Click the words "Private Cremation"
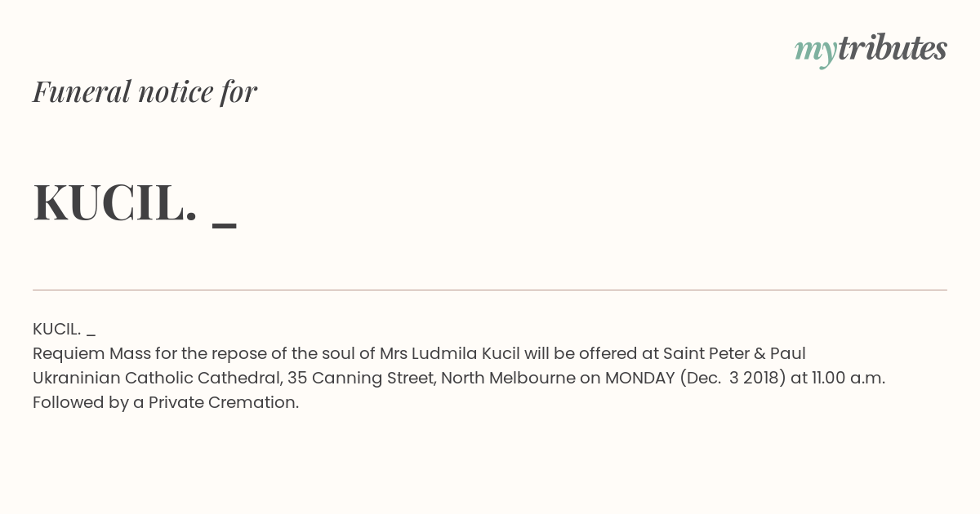 (x=224, y=403)
